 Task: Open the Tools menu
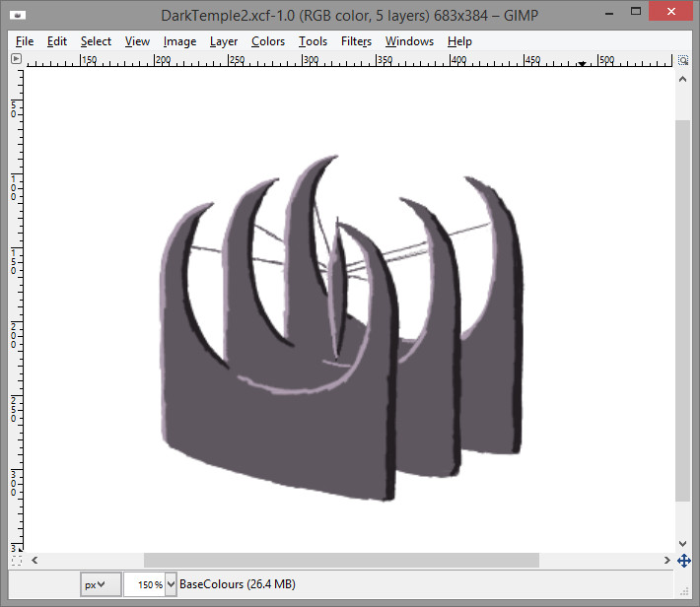[x=313, y=41]
